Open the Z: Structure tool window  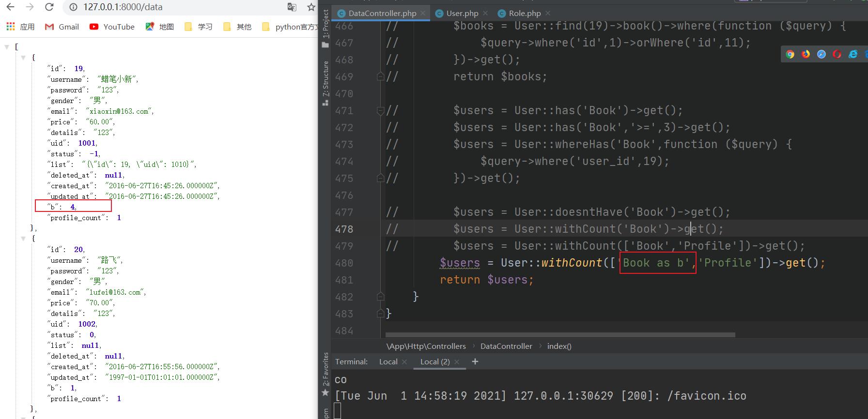click(325, 83)
